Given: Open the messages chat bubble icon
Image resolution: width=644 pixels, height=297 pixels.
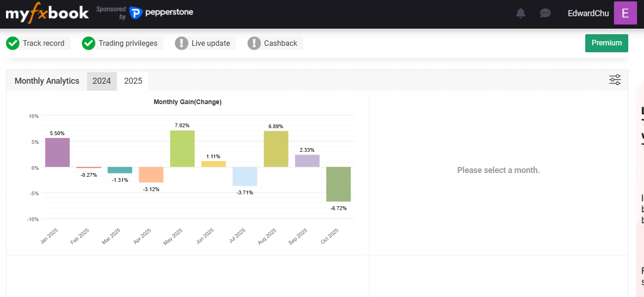Looking at the screenshot, I should (x=545, y=13).
